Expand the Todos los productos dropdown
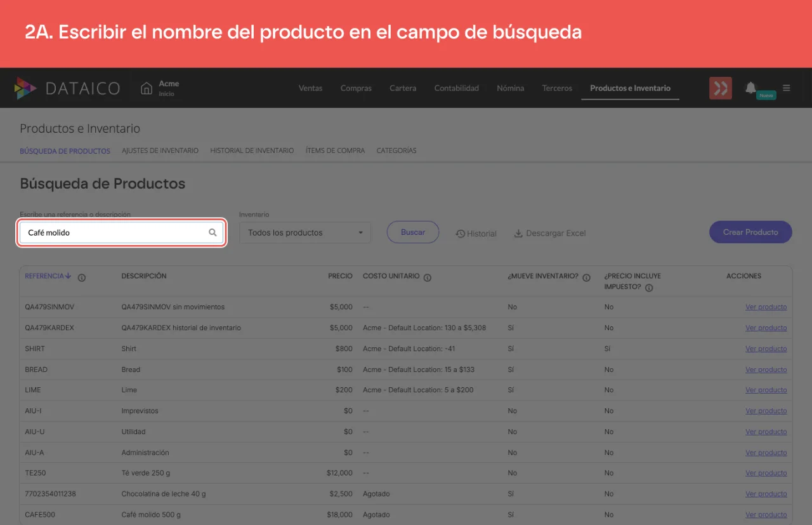The width and height of the screenshot is (812, 525). click(305, 233)
